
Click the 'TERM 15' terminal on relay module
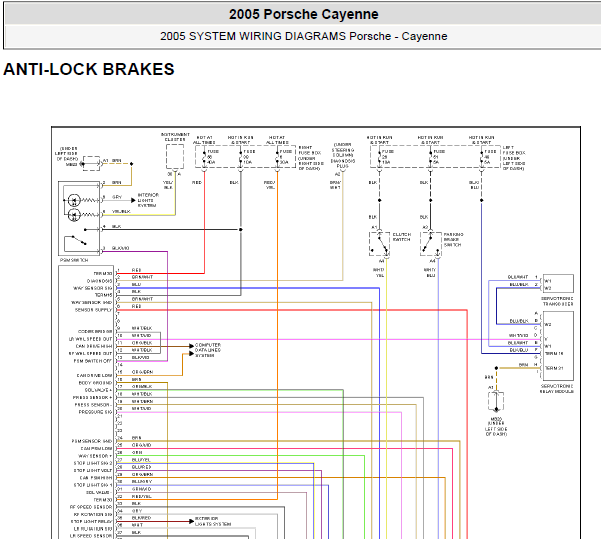tap(554, 353)
